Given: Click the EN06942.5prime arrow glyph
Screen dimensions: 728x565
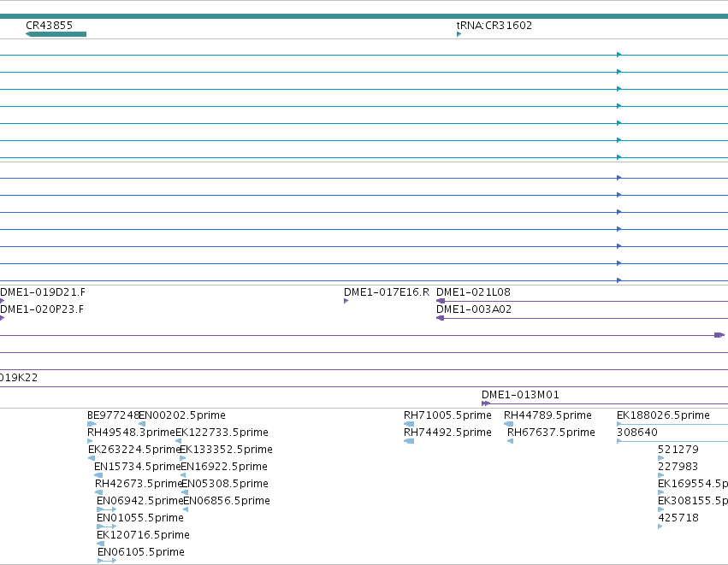Looking at the screenshot, I should coord(107,509).
